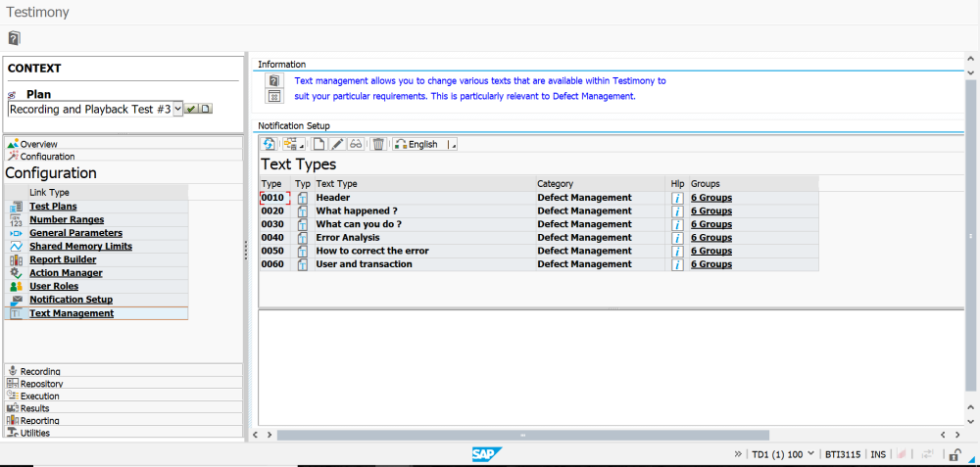Screen dimensions: 980x467
Task: Click the vertical scrollbar down arrow at right edge
Action: click(970, 422)
